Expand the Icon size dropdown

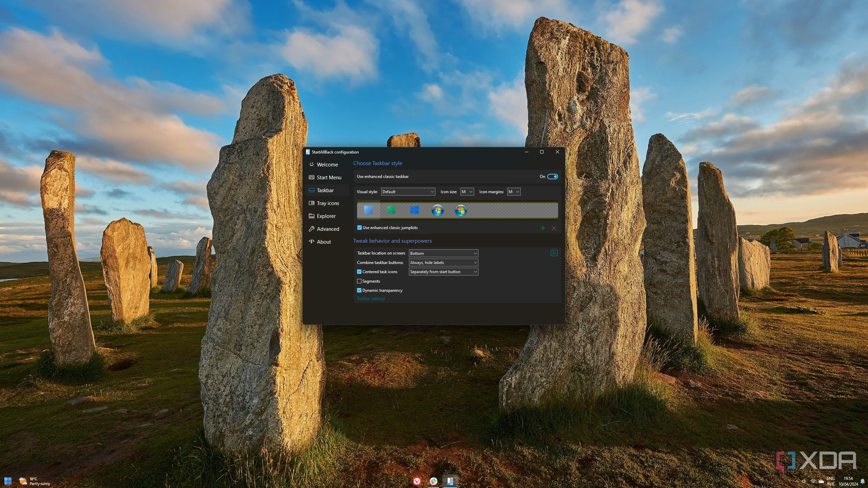click(x=467, y=192)
